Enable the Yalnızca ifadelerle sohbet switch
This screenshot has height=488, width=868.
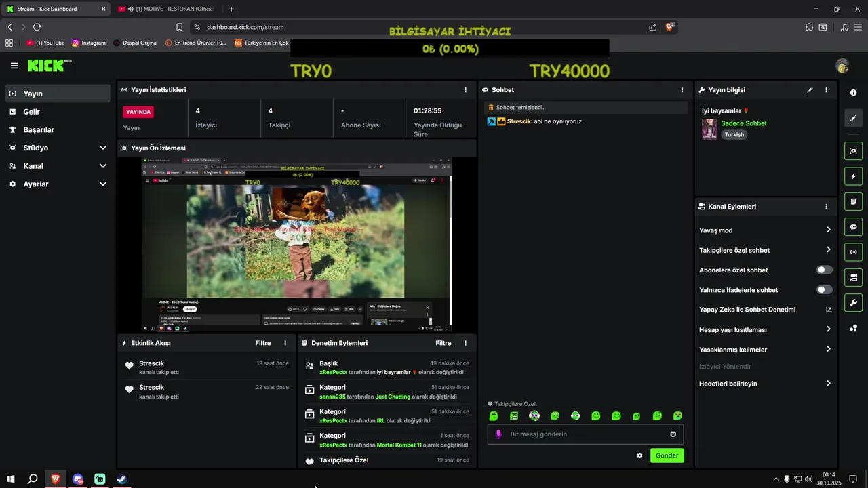click(x=824, y=289)
